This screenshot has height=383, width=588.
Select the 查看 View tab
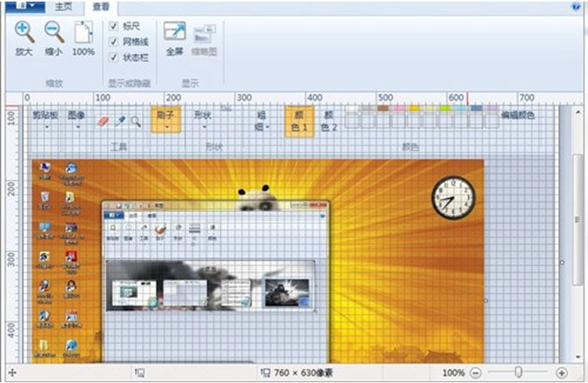tap(101, 6)
